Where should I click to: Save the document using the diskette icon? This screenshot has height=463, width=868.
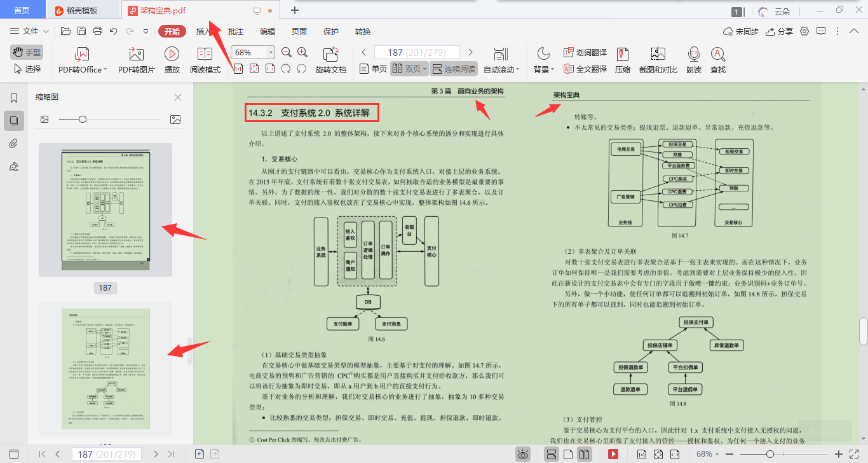[81, 31]
